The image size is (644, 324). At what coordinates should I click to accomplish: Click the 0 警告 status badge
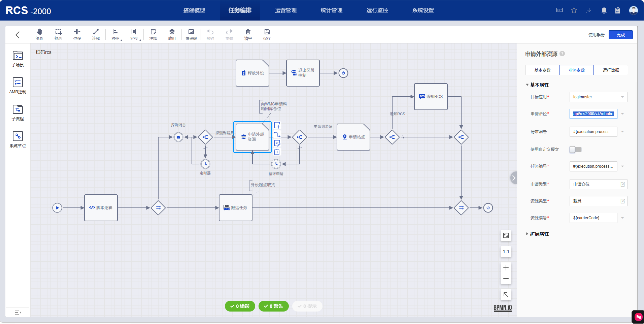click(274, 306)
